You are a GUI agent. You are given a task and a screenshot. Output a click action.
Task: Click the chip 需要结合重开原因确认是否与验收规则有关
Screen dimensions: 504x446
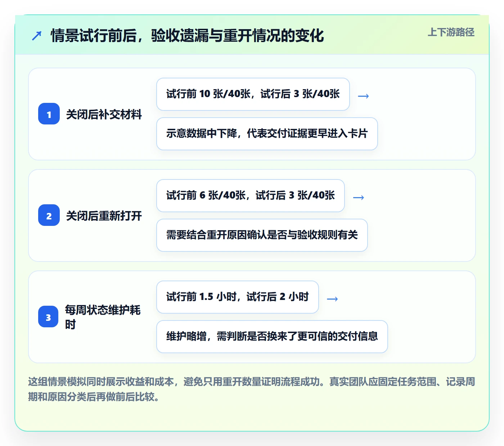point(262,235)
